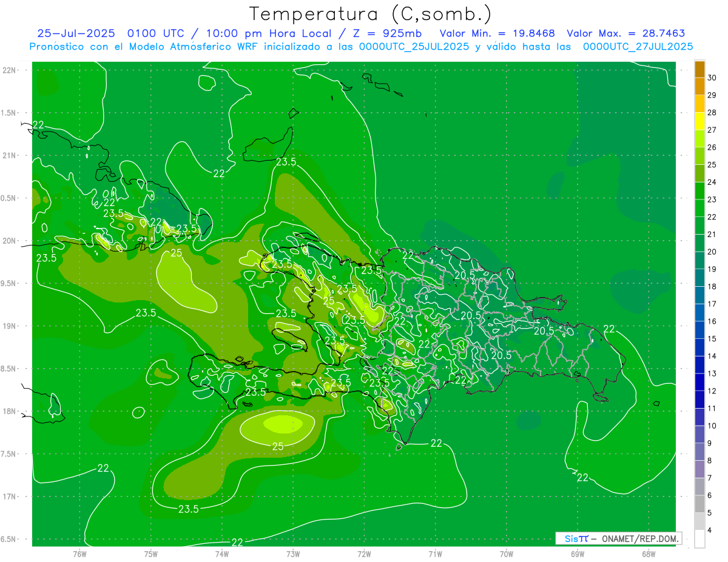Click the dark orange swatch below legend 30
This screenshot has height=562, width=728.
click(x=699, y=86)
